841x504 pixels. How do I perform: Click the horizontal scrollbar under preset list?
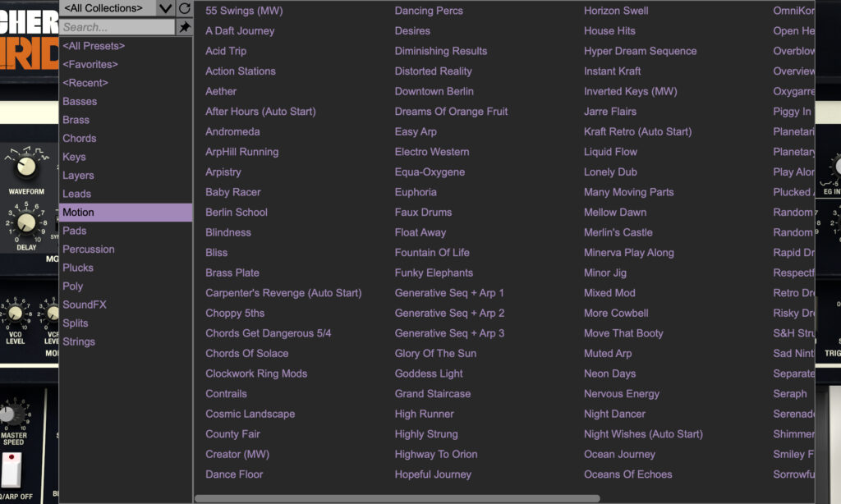point(397,498)
